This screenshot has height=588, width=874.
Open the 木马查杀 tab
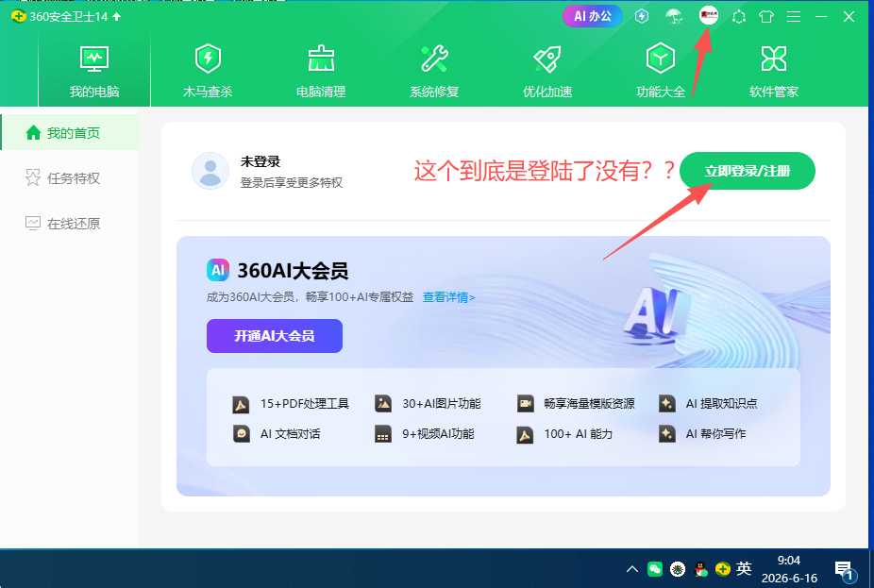208,72
